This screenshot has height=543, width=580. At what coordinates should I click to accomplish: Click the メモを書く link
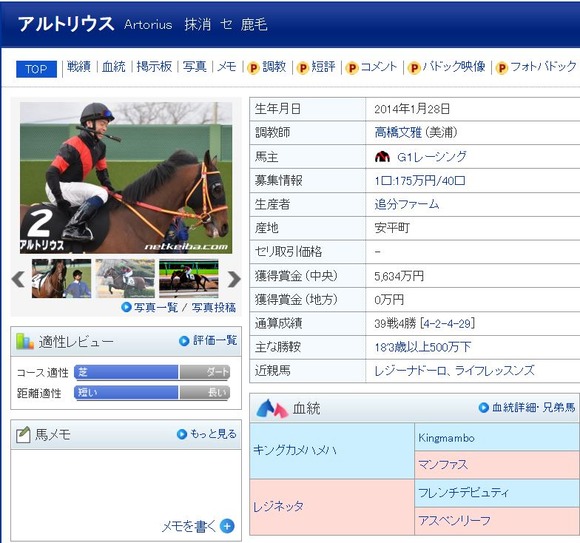coord(189,526)
